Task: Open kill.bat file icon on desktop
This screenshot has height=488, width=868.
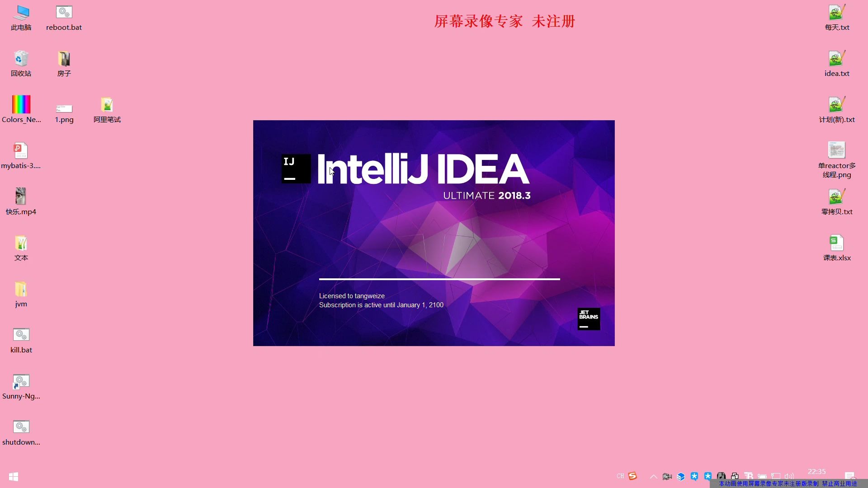Action: pos(21,334)
